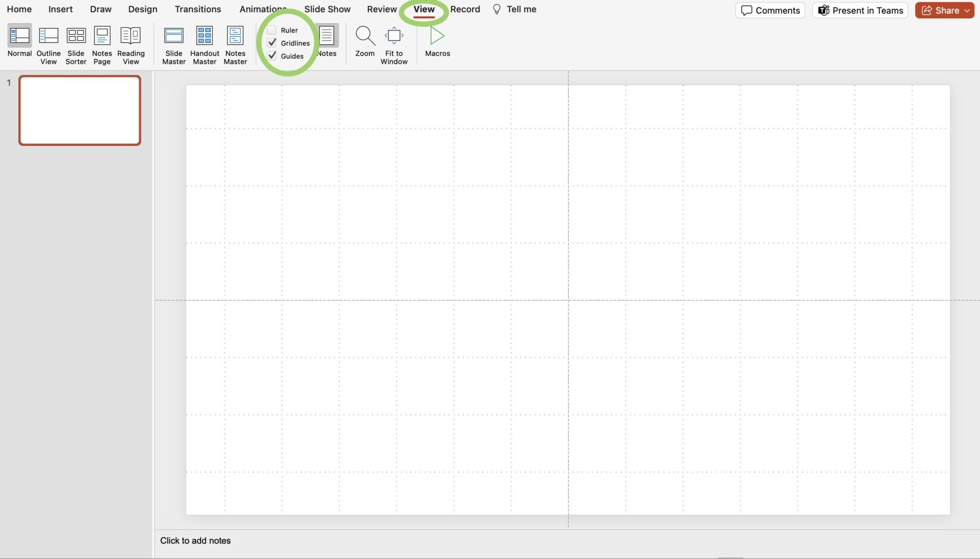Image resolution: width=980 pixels, height=559 pixels.
Task: Open Reading View
Action: (x=131, y=45)
